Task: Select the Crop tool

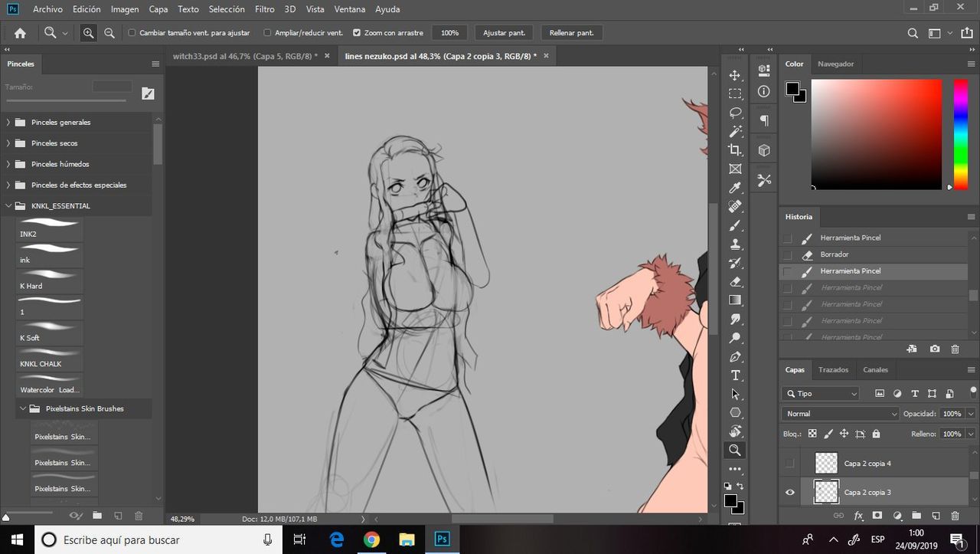Action: (x=735, y=150)
